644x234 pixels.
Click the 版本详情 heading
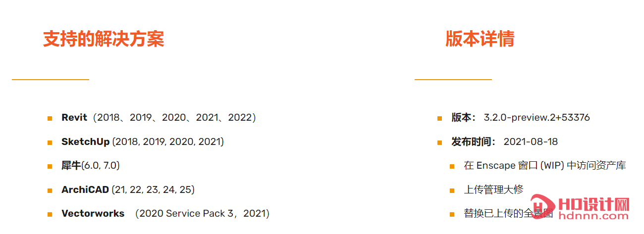480,39
